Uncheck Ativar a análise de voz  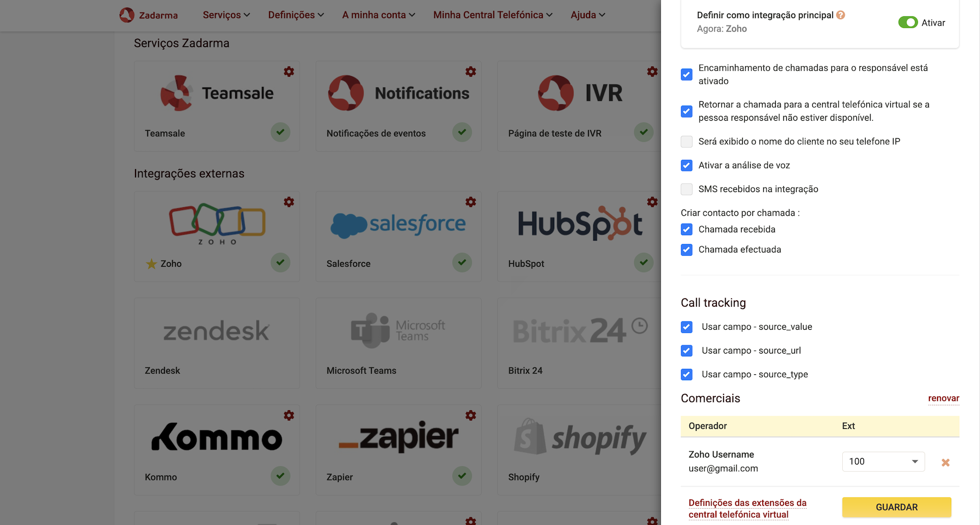(687, 165)
